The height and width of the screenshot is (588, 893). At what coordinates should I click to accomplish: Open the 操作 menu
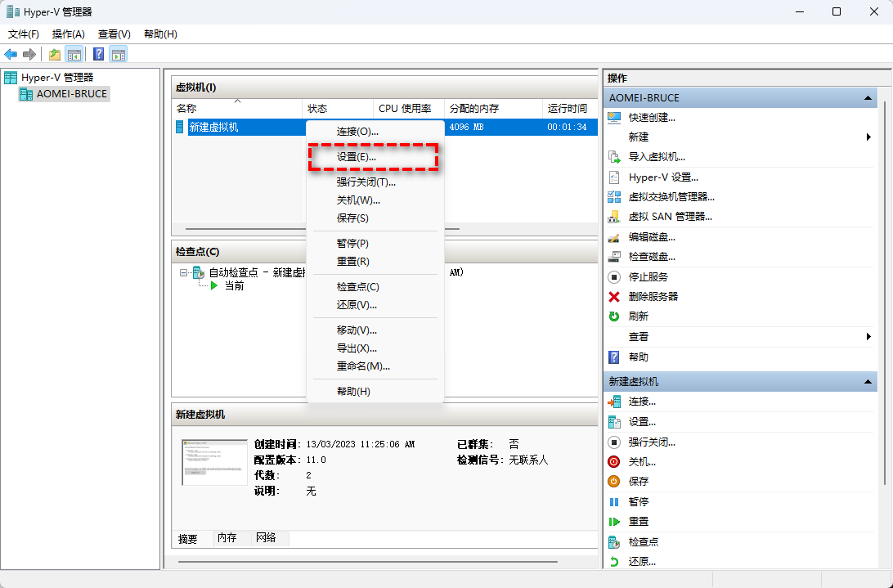67,34
